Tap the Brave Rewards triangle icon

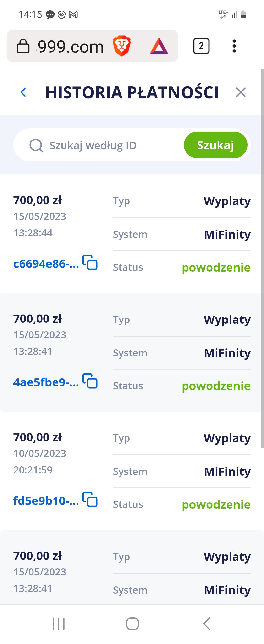coord(159,46)
